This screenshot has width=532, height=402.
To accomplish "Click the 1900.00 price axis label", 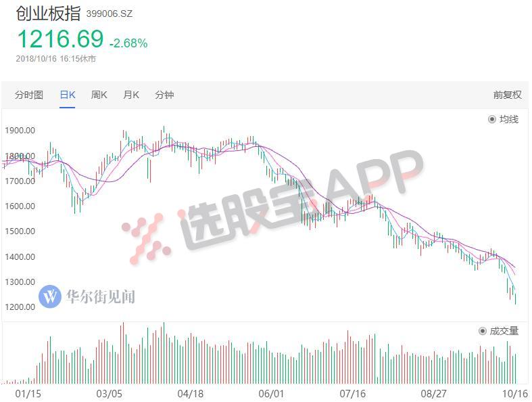I will (20, 131).
